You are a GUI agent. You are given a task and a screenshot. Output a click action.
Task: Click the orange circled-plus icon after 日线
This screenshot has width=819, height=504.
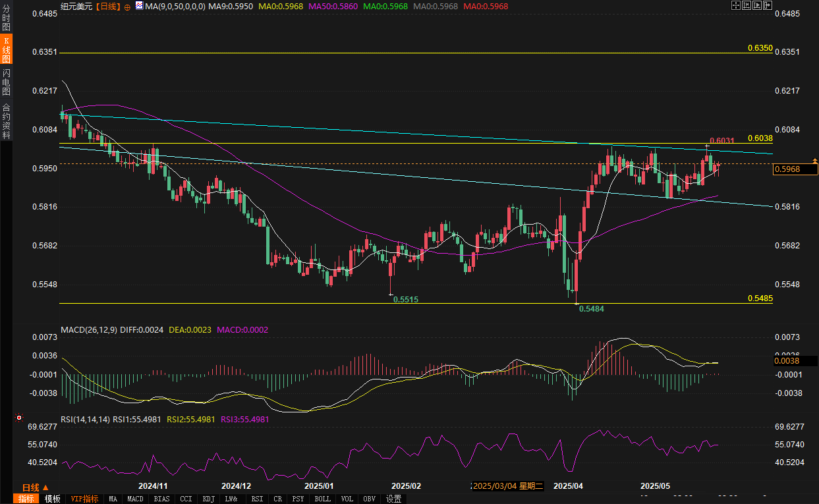coord(127,6)
